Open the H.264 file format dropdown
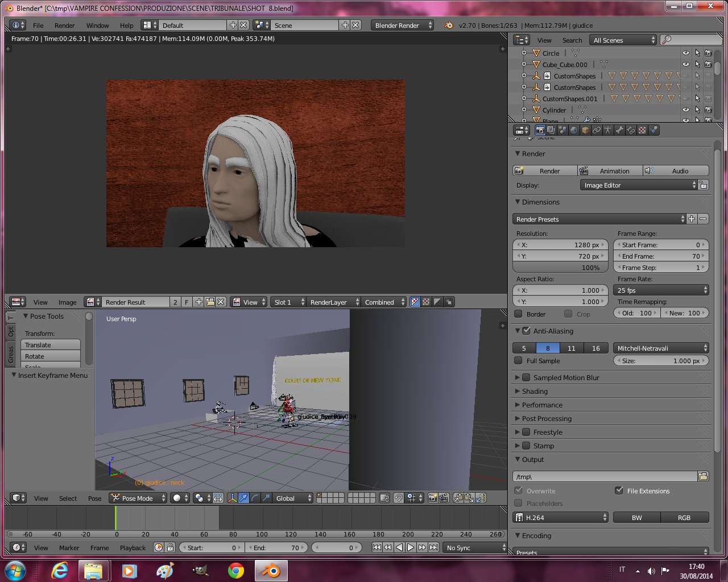The height and width of the screenshot is (582, 728). pyautogui.click(x=561, y=517)
